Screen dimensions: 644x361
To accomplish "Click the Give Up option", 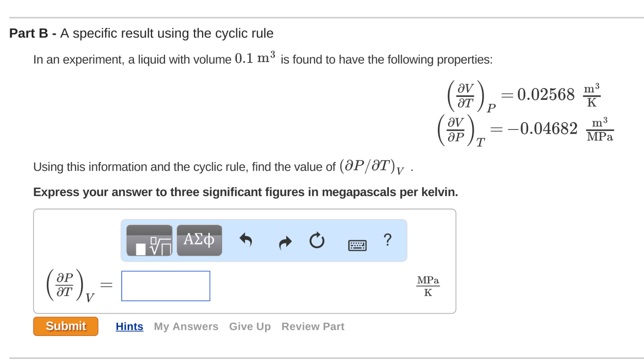I will pyautogui.click(x=250, y=326).
